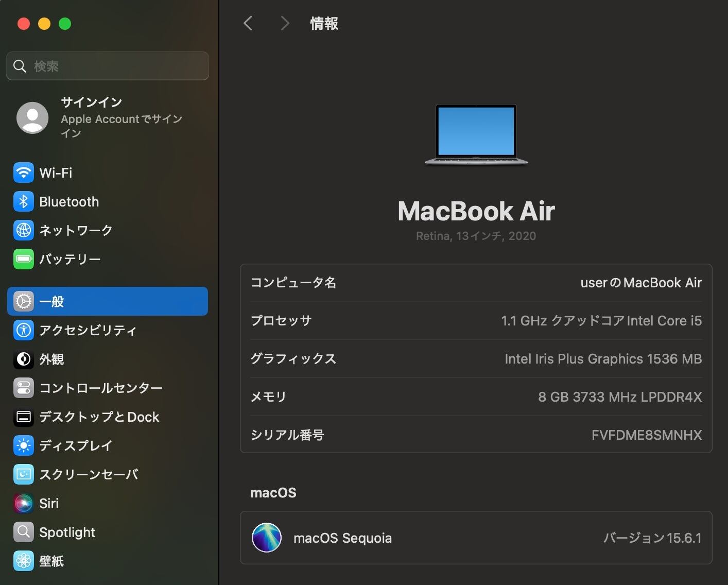Screen dimensions: 728x585
Task: Click the 壁紙 wallpaper icon
Action: click(24, 561)
